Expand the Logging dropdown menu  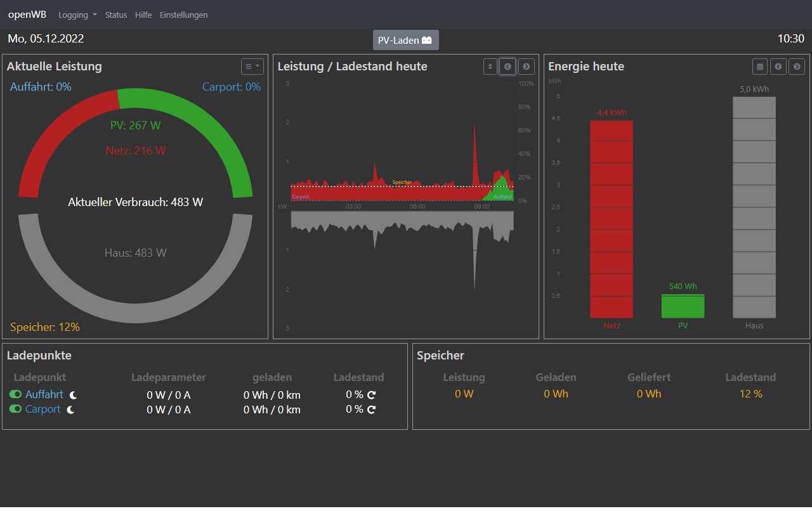click(77, 15)
